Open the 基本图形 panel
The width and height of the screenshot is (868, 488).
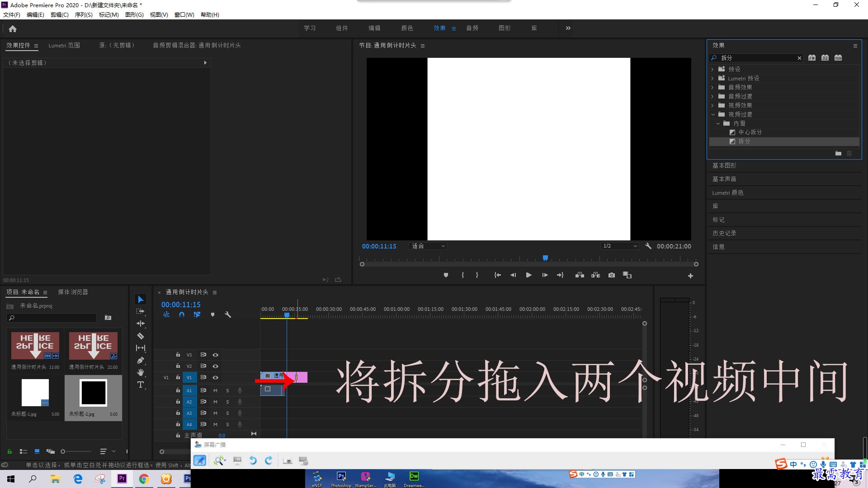[x=724, y=165]
